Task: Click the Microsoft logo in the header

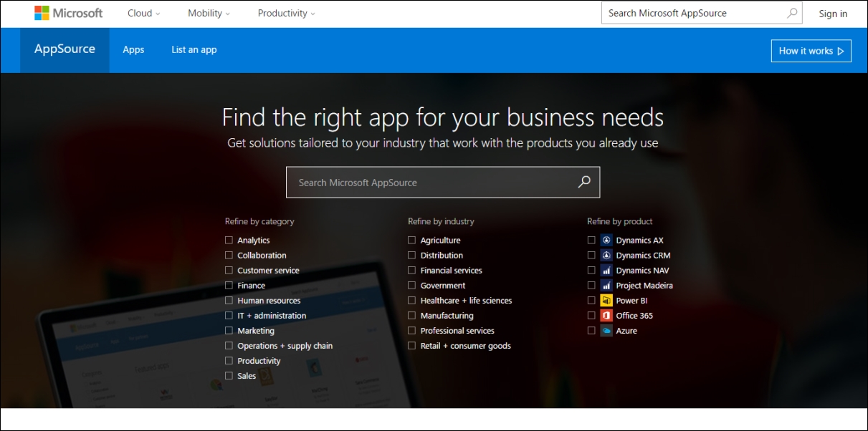Action: [x=68, y=13]
